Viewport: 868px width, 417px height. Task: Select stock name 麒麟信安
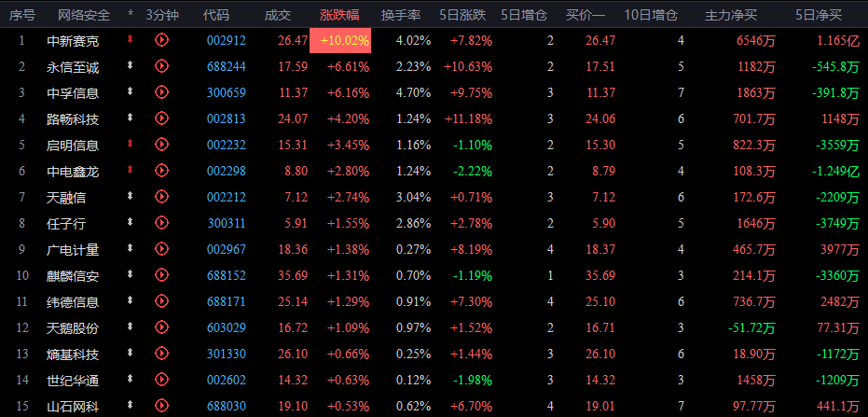pyautogui.click(x=73, y=275)
